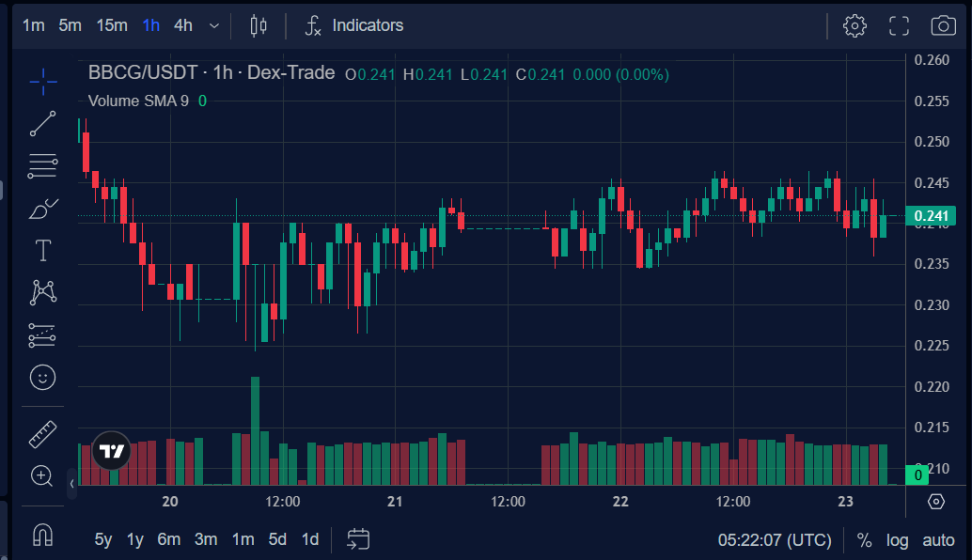Screen dimensions: 972x560
Task: Click the TradingView logo badge
Action: [x=112, y=450]
